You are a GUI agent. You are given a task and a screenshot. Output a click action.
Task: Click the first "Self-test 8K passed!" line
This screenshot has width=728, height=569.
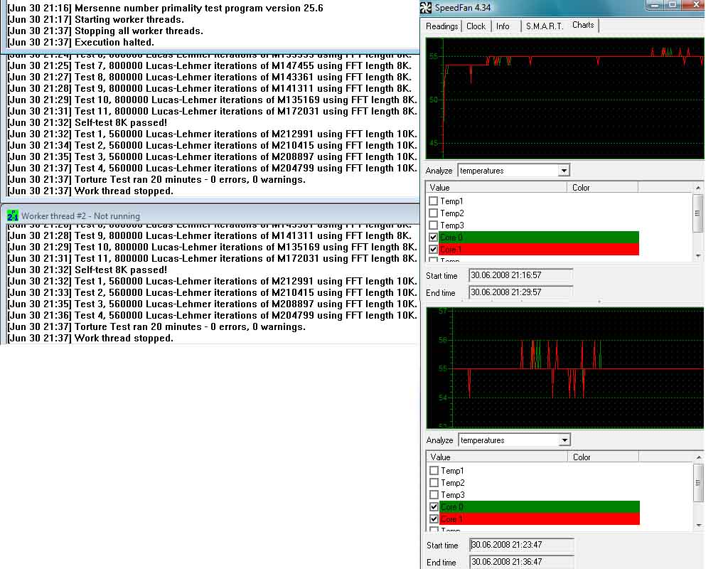tap(87, 122)
